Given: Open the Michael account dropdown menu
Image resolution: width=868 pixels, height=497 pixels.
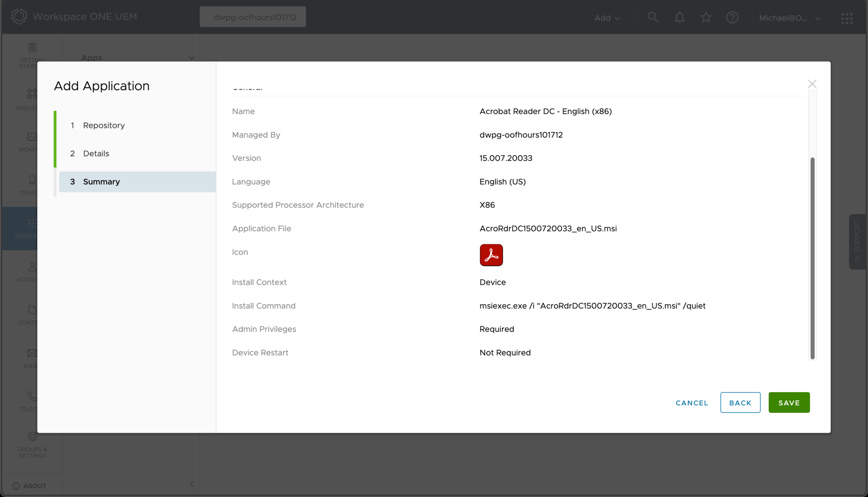Looking at the screenshot, I should (789, 18).
